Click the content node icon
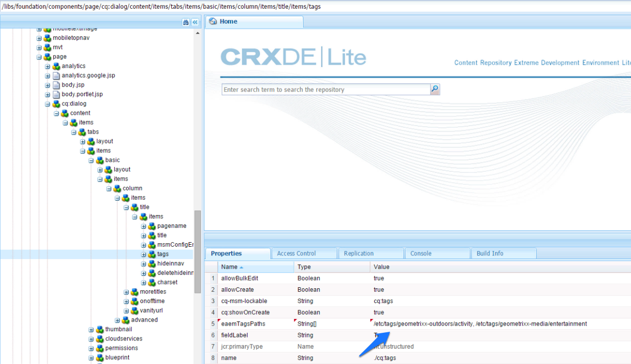Image resolution: width=631 pixels, height=364 pixels. point(65,113)
